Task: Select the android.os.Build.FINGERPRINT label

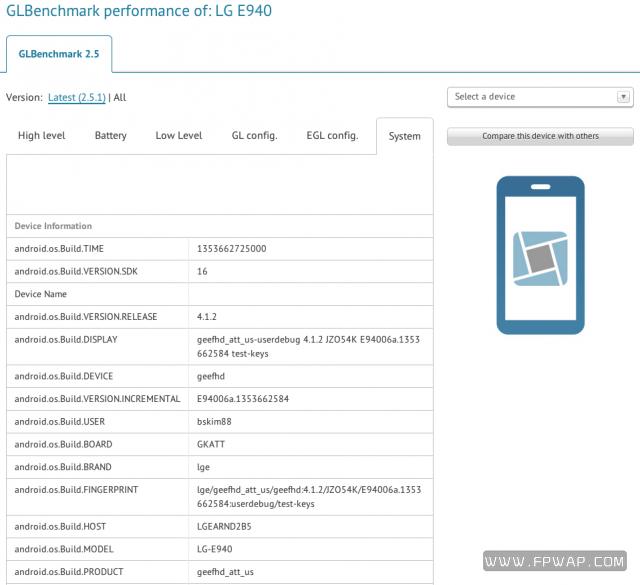Action: 76,490
